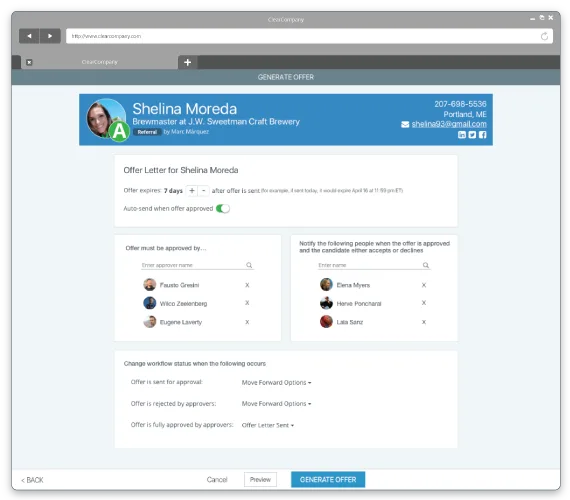Viewport: 570px width, 500px height.
Task: Click the Cancel button
Action: [217, 480]
